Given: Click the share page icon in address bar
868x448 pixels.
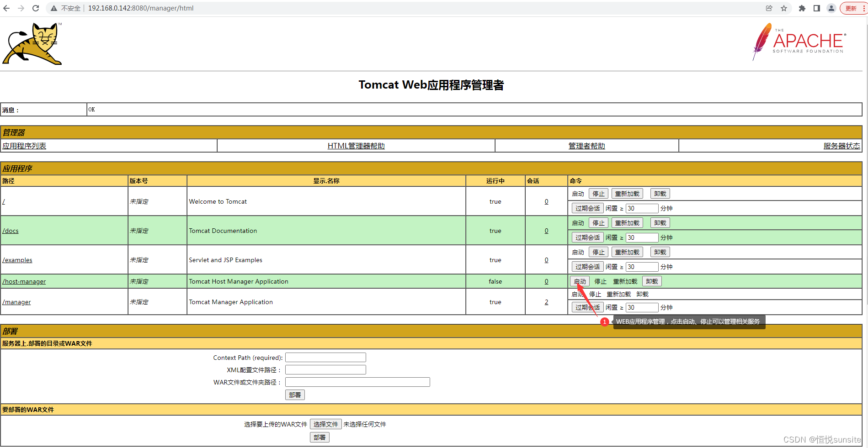Looking at the screenshot, I should coord(769,8).
